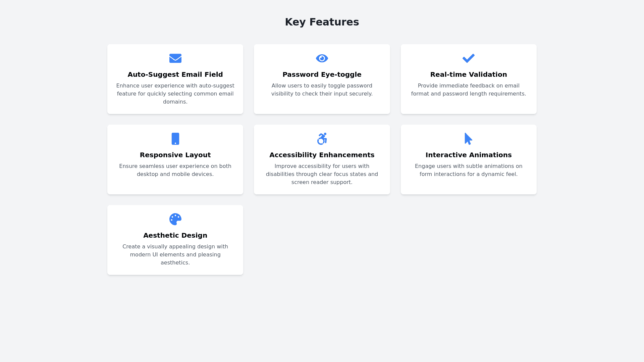This screenshot has height=362, width=644.
Task: Click the Real-time Validation heading
Action: tap(468, 74)
